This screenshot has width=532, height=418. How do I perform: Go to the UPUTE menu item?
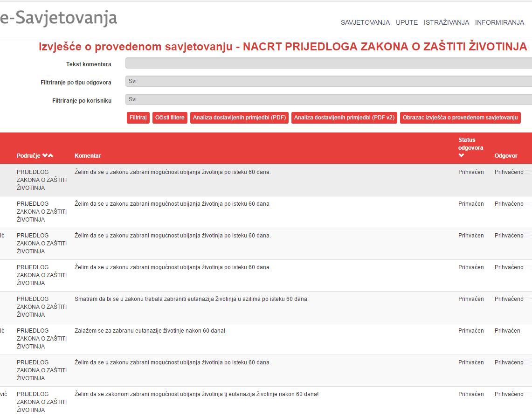tap(407, 22)
